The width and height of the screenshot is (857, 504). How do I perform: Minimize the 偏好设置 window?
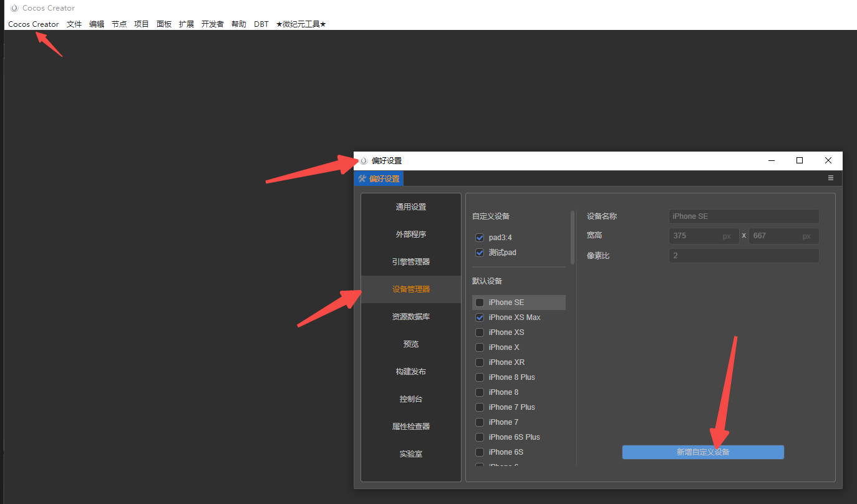click(772, 161)
